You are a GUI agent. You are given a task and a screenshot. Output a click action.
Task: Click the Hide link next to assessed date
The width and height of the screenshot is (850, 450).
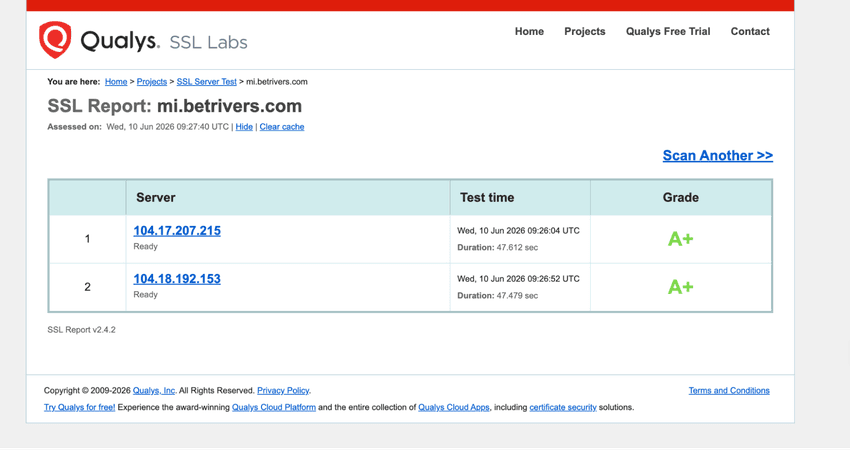(244, 127)
